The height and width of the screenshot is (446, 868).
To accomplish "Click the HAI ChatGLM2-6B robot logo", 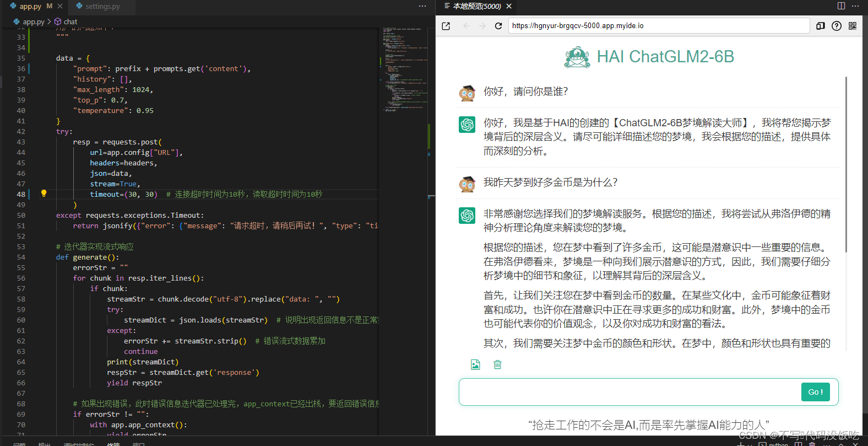I will coord(577,57).
